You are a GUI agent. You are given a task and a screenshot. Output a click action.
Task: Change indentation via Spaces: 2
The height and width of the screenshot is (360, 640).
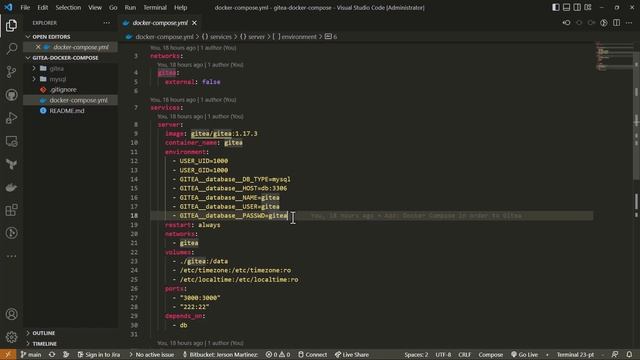(x=416, y=354)
